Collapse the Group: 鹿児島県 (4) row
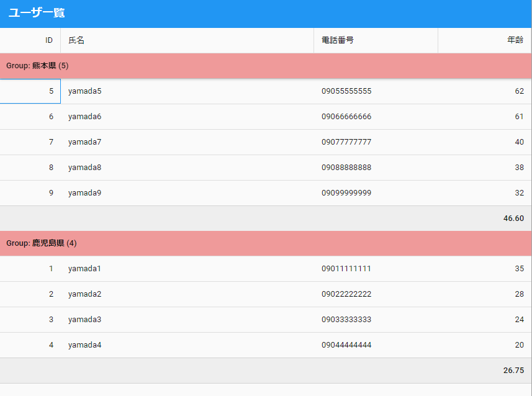 [x=266, y=243]
